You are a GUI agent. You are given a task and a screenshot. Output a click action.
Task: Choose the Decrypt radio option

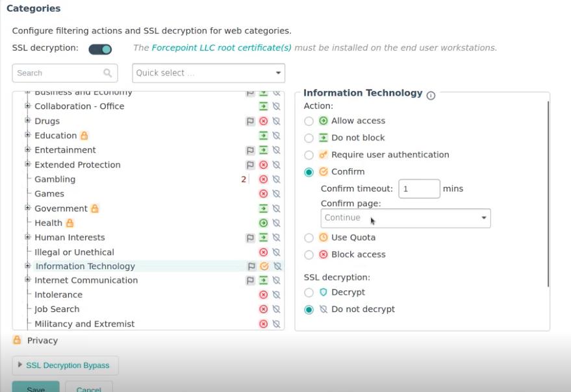point(309,293)
